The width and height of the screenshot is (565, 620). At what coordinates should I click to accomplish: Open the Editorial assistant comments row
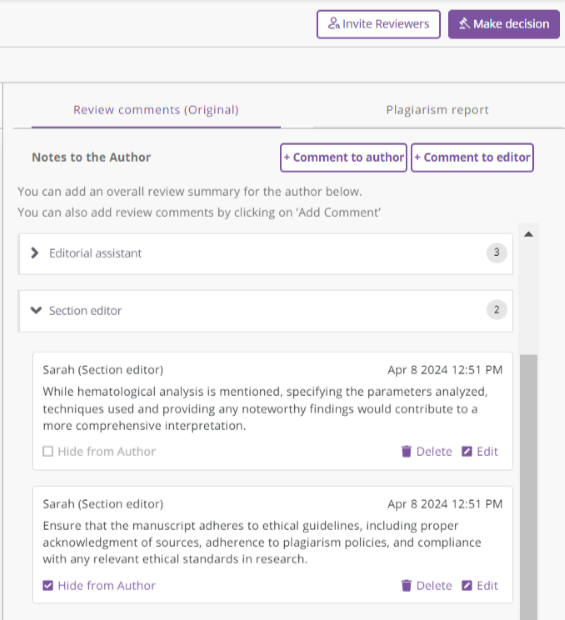pyautogui.click(x=265, y=253)
